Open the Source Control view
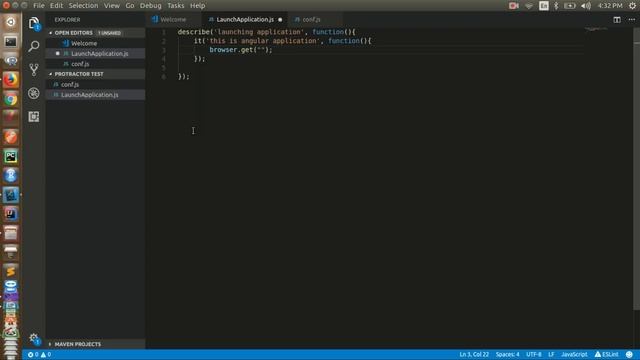The height and width of the screenshot is (360, 640). [34, 69]
